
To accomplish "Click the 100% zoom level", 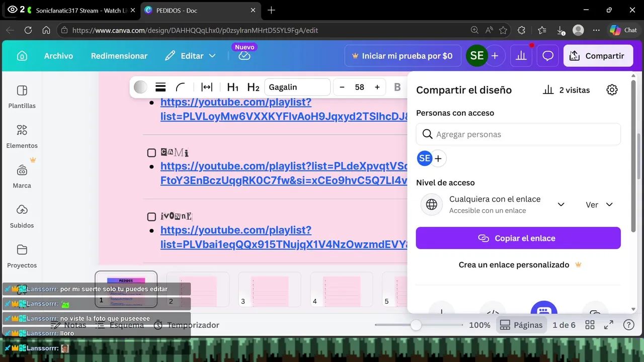I will [479, 325].
